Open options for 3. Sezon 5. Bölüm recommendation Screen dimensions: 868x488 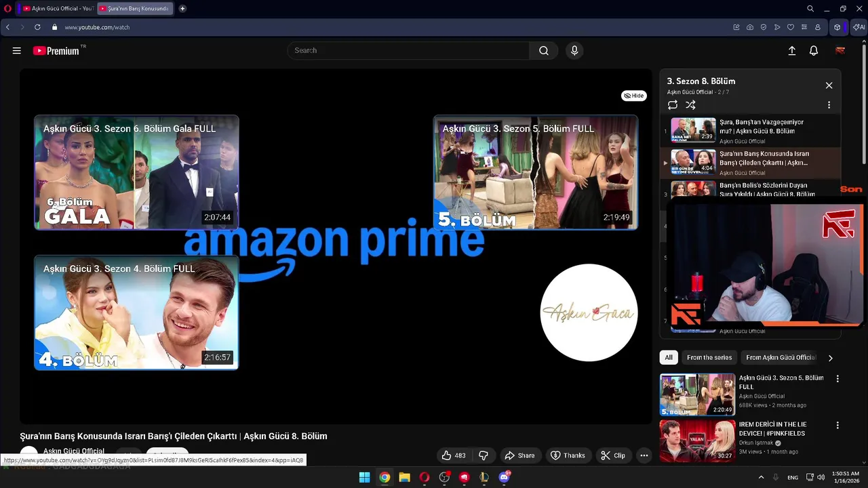coord(837,379)
